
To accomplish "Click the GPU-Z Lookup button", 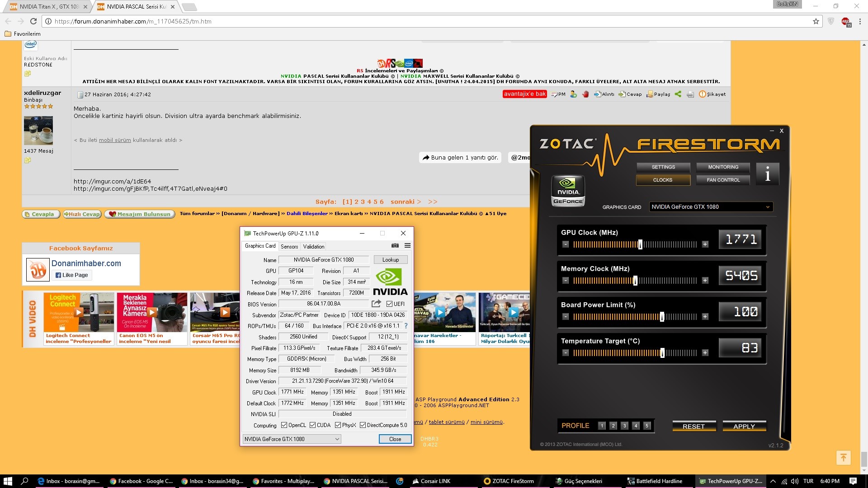I will [391, 260].
